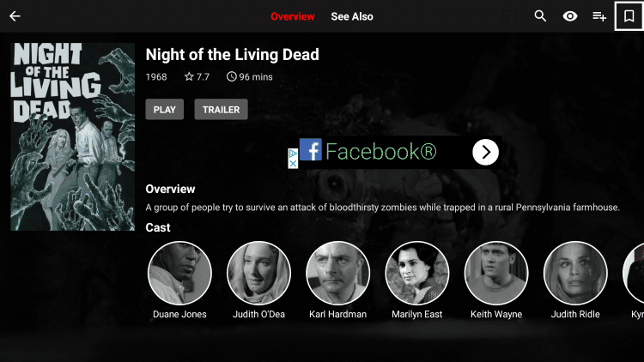
Task: Click the cast screen icon
Action: click(510, 16)
